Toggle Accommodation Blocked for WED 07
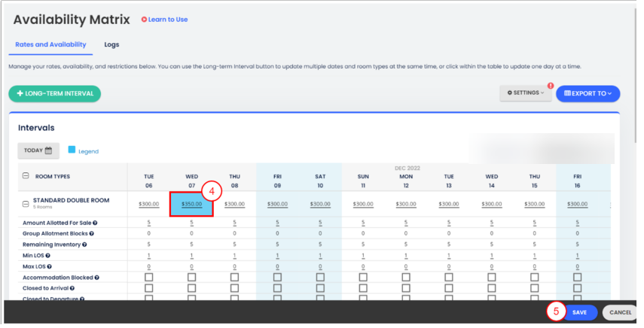644x328 pixels. [192, 278]
